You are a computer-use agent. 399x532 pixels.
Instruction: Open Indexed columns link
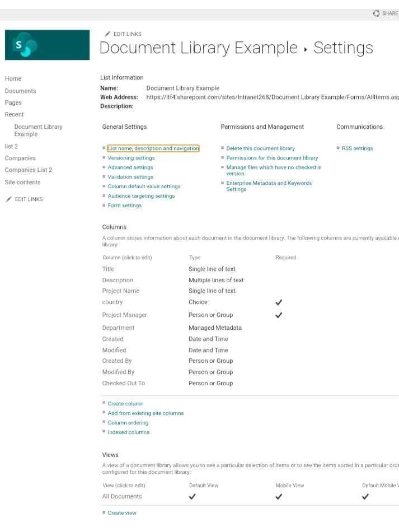coord(129,432)
